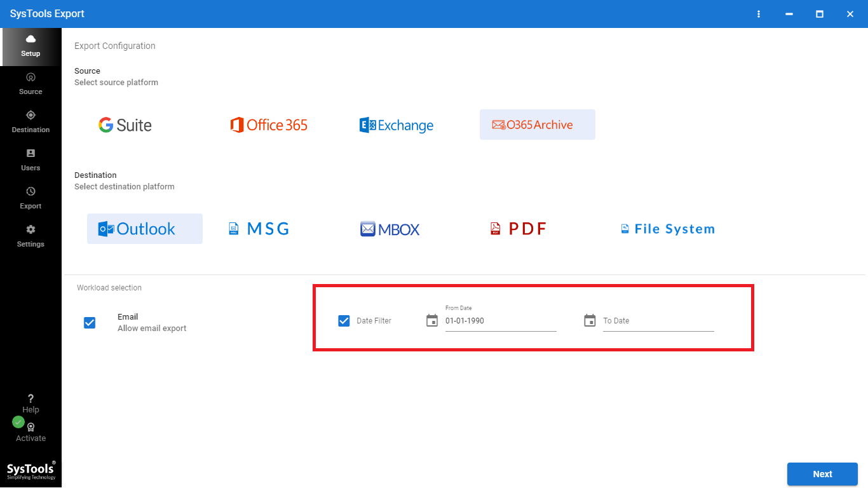The height and width of the screenshot is (488, 868).
Task: Select File System destination
Action: pyautogui.click(x=668, y=229)
